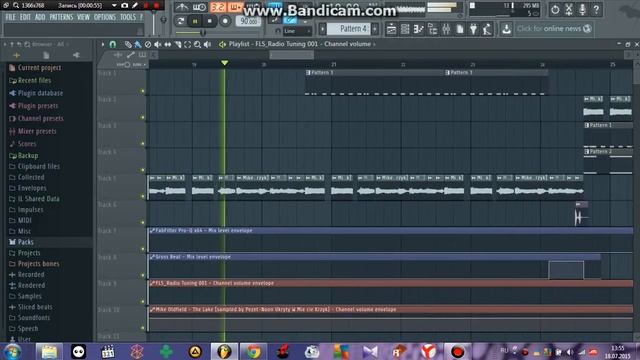This screenshot has width=640, height=360.
Task: Select the Playback speaker tool in Playlist
Action: click(207, 44)
